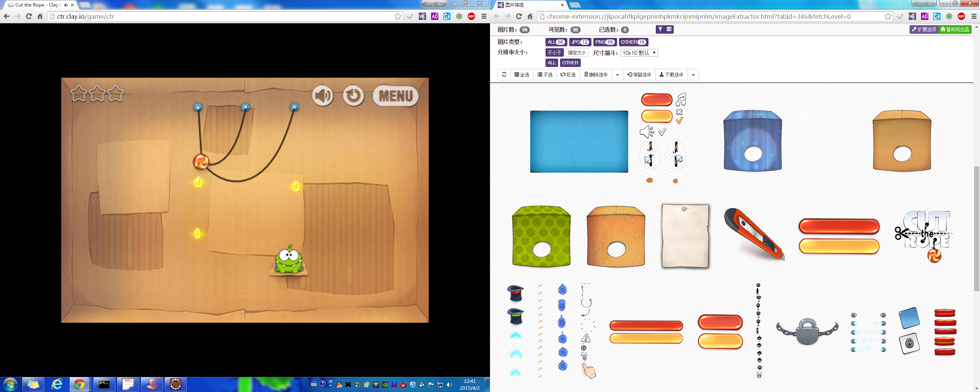Toggle the ALL resolution filter below 不小于
Viewport: 980px width, 392px height.
pyautogui.click(x=552, y=63)
